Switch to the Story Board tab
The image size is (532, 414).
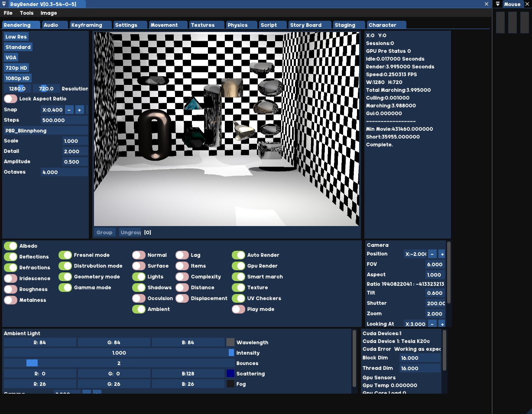point(305,25)
